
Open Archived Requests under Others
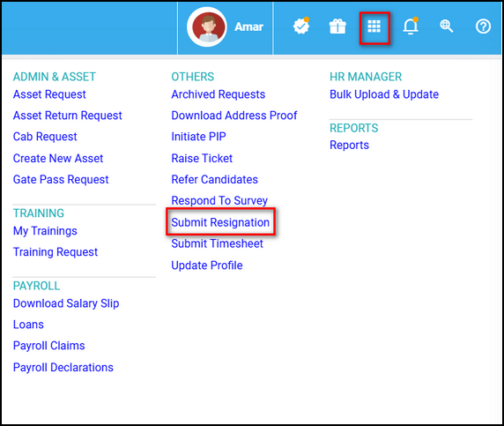[219, 94]
